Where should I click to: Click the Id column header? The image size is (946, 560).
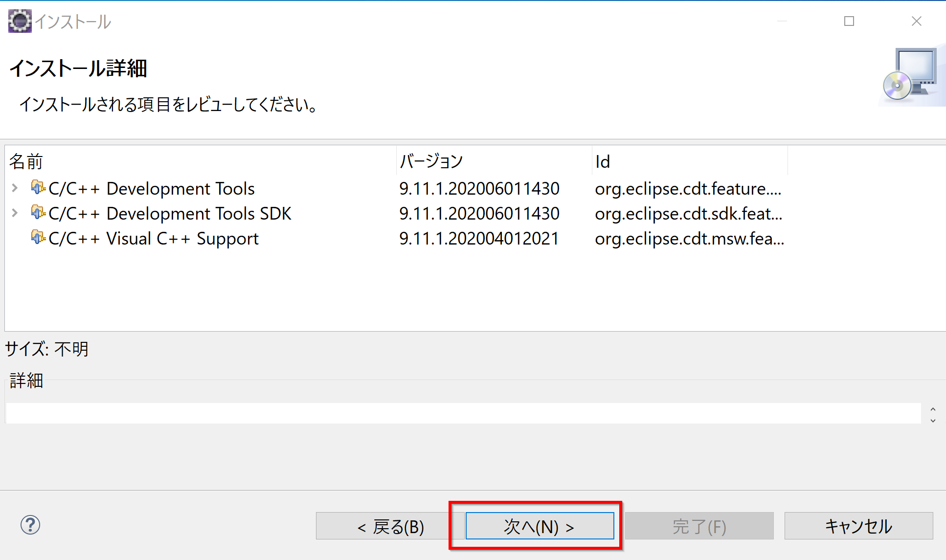coord(690,161)
